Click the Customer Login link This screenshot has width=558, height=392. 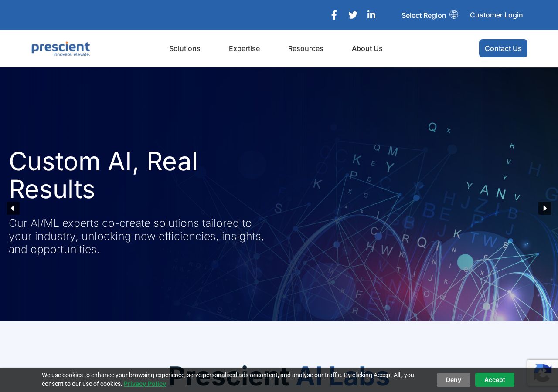point(497,15)
